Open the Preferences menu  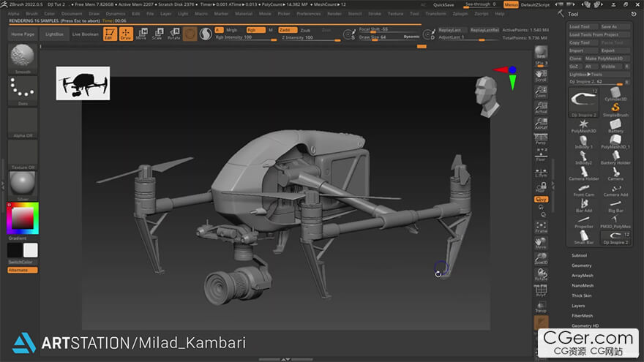308,14
